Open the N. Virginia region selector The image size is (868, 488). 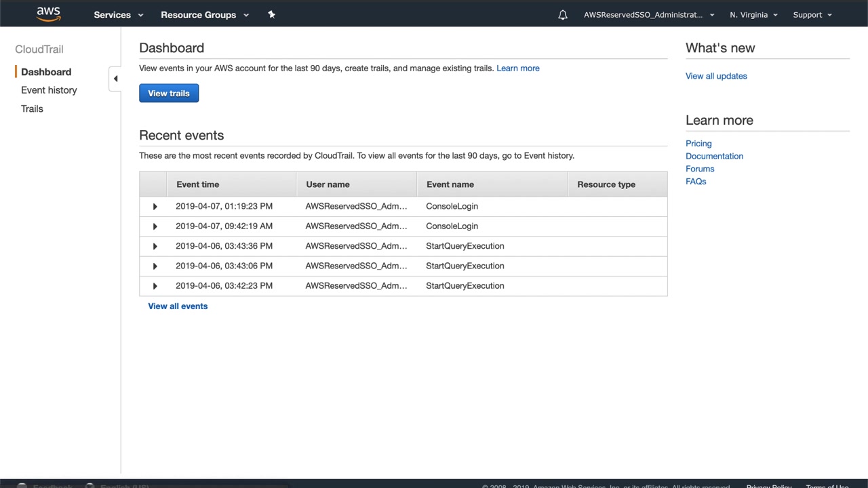[x=753, y=14]
